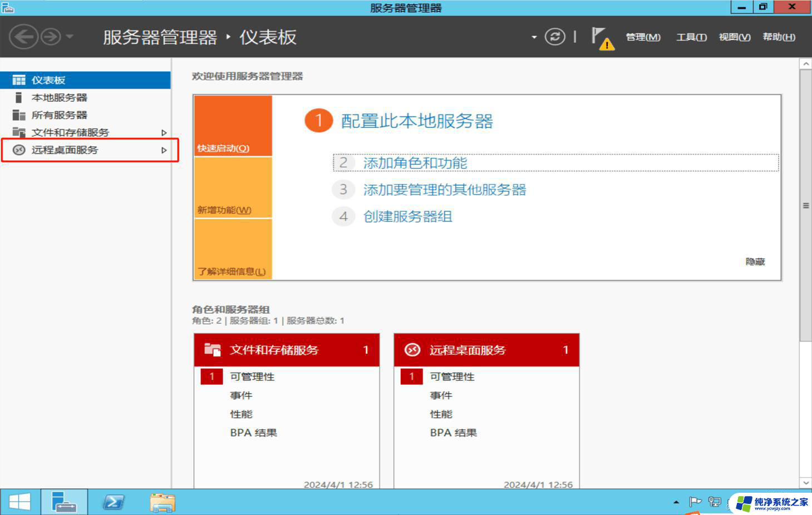
Task: Select the 快速启动(Q) tile
Action: pyautogui.click(x=233, y=126)
